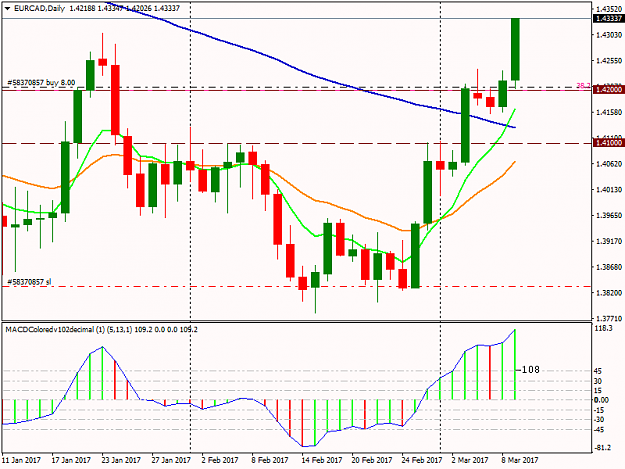Screen dimensions: 625x469
Task: Click the 1.40130 price scale label
Action: point(609,190)
